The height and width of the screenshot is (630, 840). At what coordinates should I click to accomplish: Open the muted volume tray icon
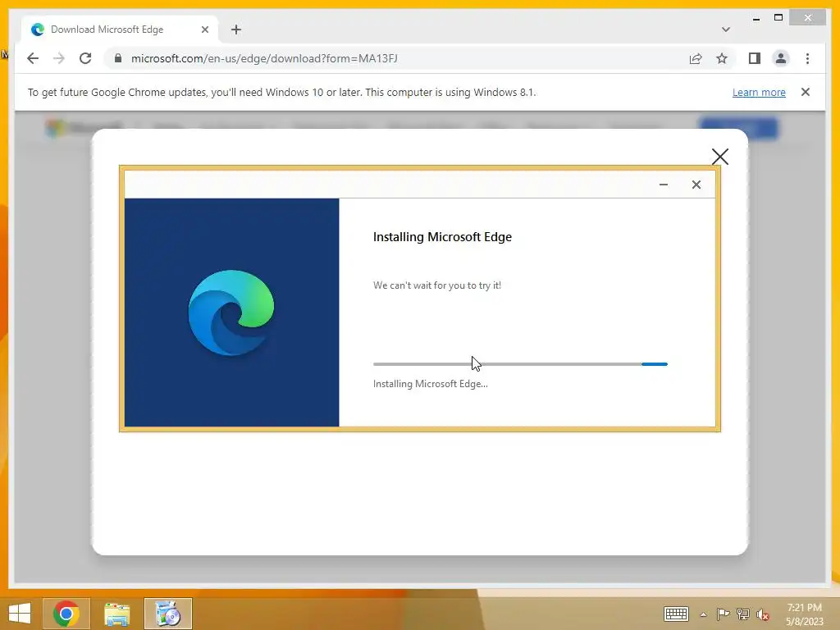click(762, 614)
